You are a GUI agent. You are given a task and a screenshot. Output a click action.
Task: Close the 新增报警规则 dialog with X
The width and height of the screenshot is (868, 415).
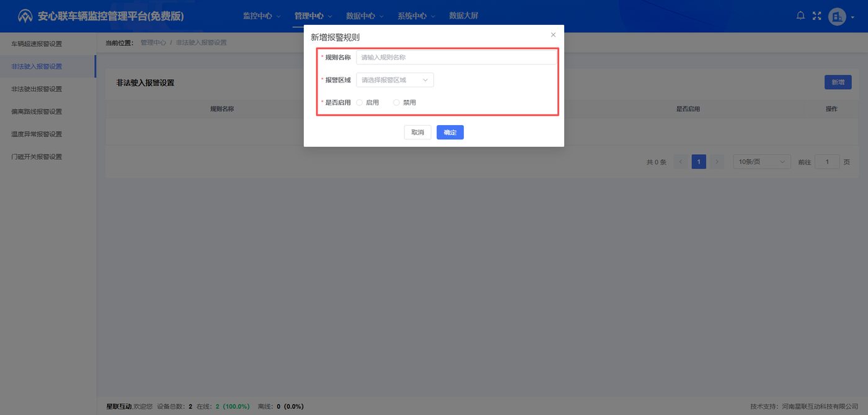pos(553,35)
